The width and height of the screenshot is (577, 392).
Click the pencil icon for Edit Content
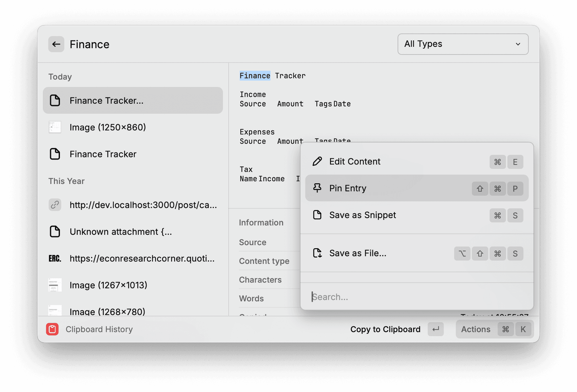point(317,162)
